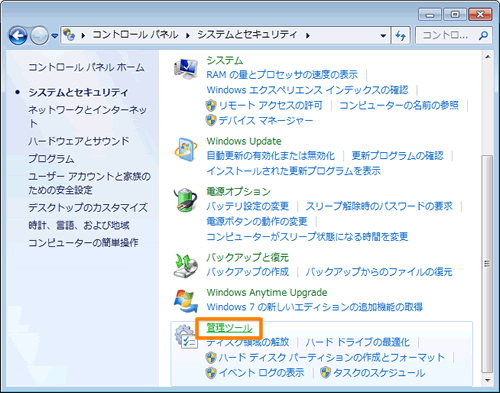This screenshot has width=500, height=393.
Task: Open コントロール パネル ホーム in sidebar
Action: click(x=86, y=67)
